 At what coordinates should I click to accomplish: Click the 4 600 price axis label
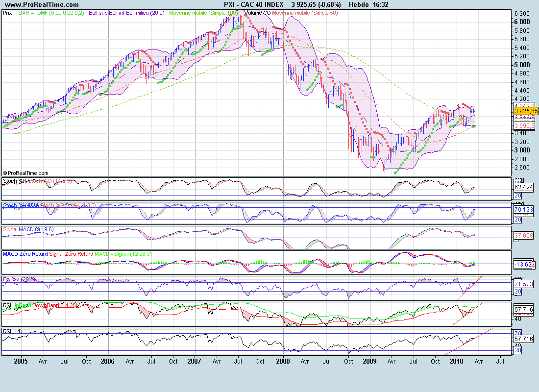pyautogui.click(x=522, y=82)
